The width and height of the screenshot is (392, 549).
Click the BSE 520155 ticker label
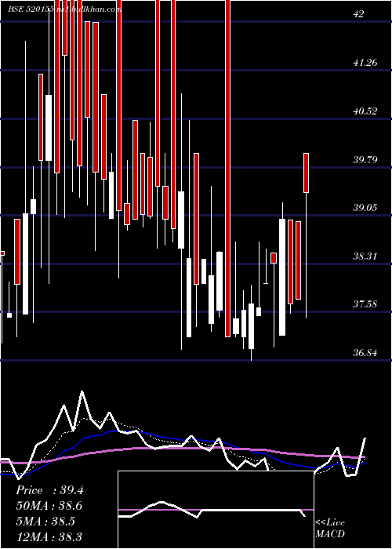click(x=31, y=9)
